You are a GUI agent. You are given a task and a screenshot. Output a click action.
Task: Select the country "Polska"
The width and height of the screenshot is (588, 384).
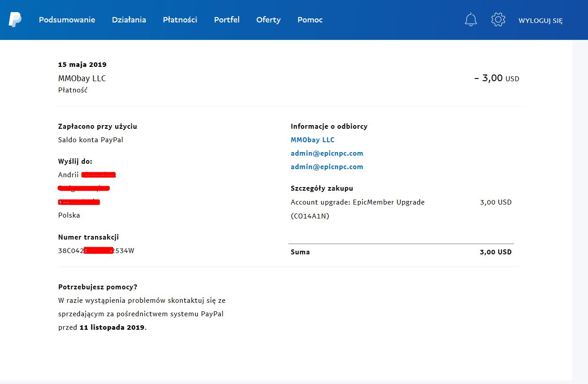click(x=69, y=215)
